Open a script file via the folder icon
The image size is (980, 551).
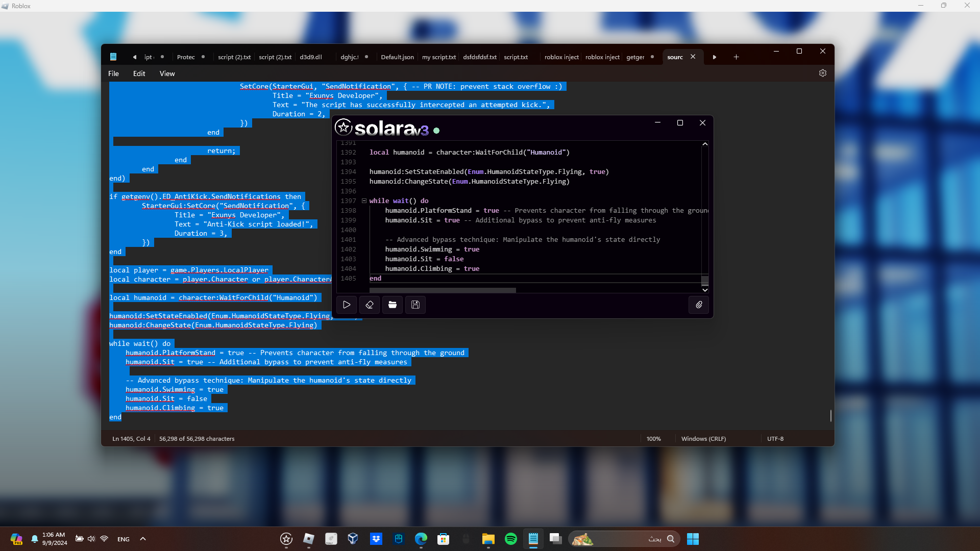pos(393,305)
